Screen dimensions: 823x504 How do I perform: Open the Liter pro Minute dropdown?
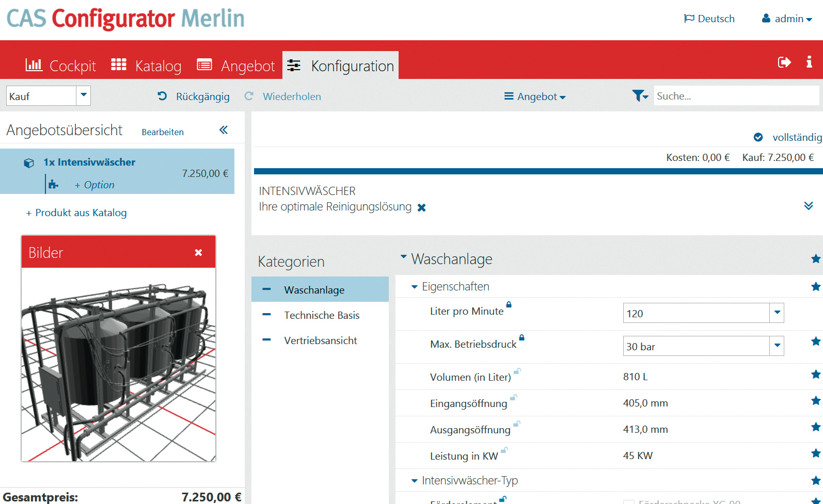[777, 313]
